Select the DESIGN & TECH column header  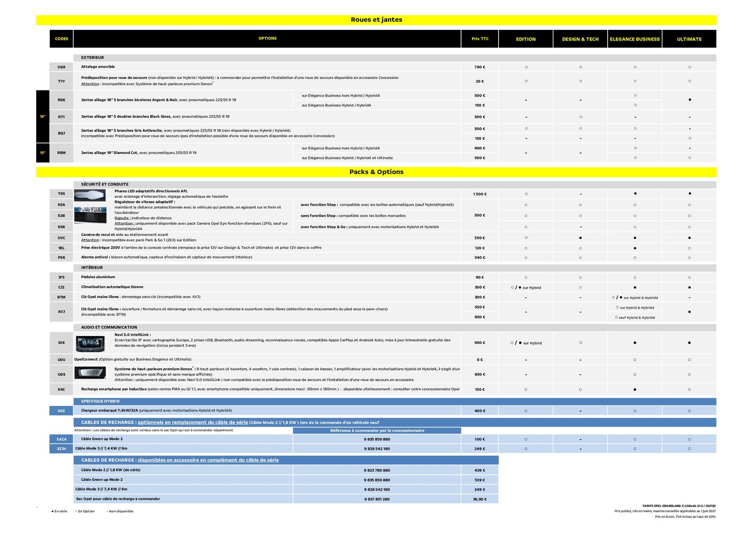coord(580,39)
